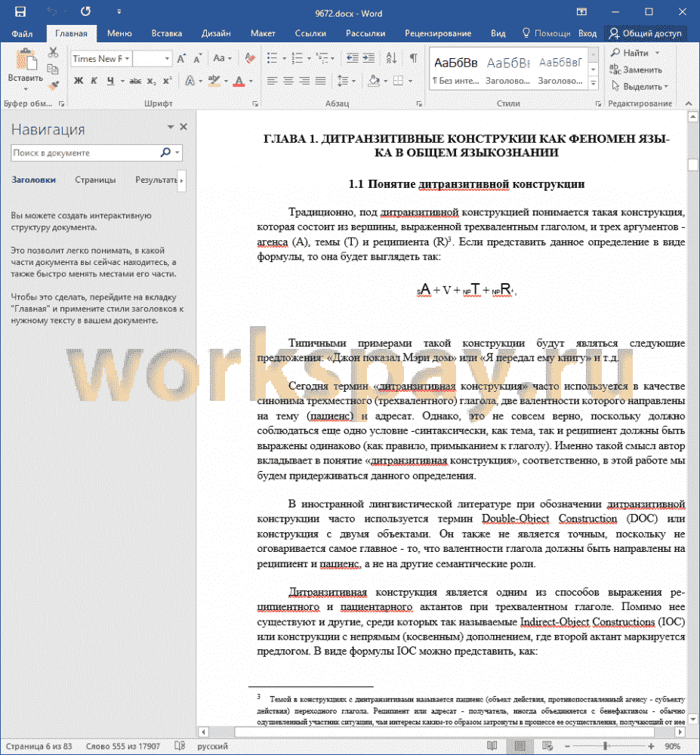Image resolution: width=700 pixels, height=755 pixels.
Task: Apply the Без интервала style
Action: (x=455, y=69)
